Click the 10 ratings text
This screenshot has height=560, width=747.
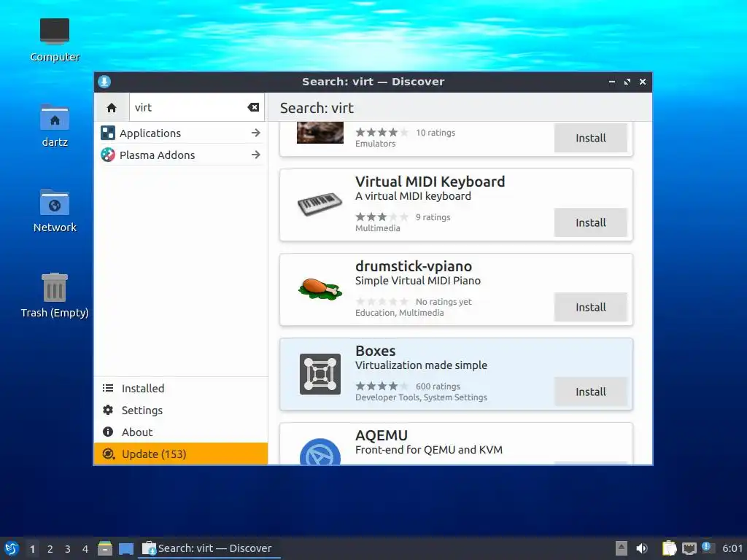[x=436, y=133]
